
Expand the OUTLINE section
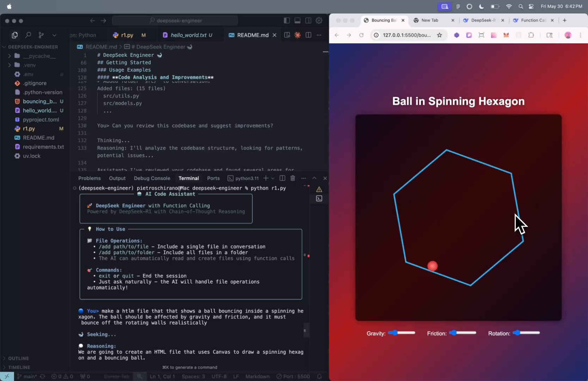point(18,358)
